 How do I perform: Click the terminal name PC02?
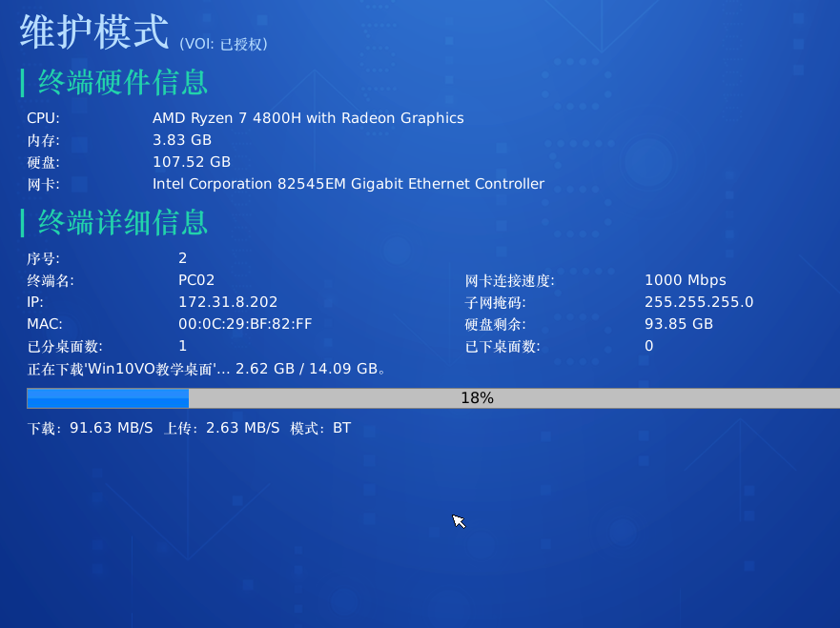tap(196, 280)
